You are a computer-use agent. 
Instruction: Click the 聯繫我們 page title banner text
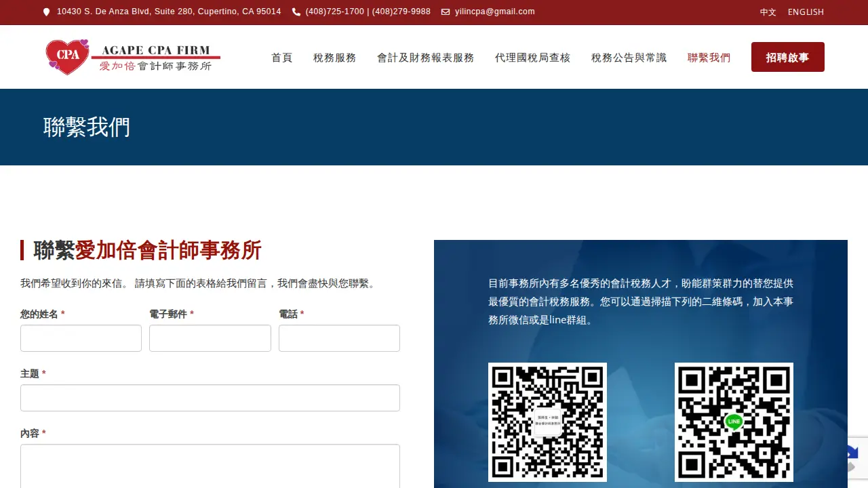[87, 127]
